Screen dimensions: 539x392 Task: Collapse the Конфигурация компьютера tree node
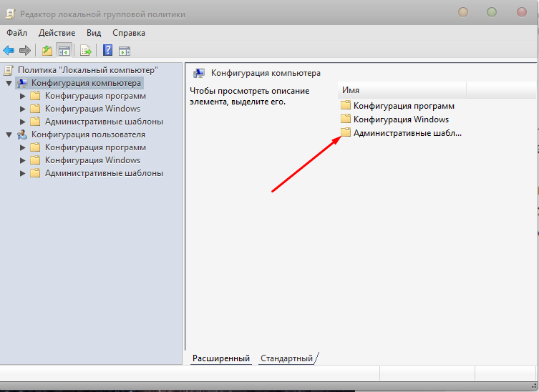tap(9, 83)
